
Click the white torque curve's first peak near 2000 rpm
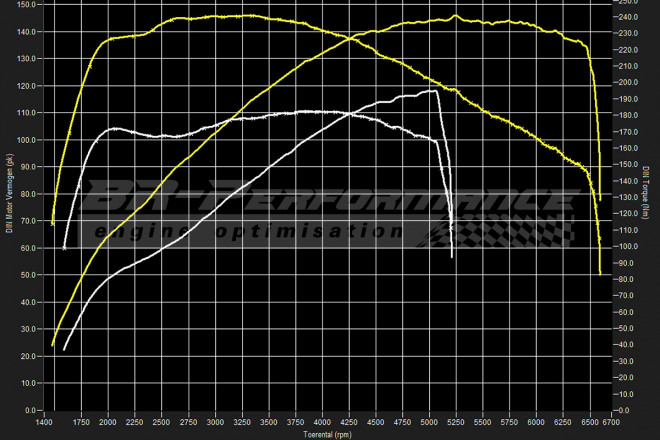113,128
